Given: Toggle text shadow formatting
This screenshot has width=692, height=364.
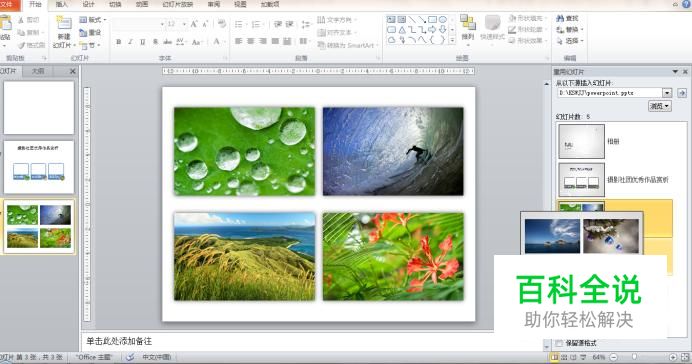Looking at the screenshot, I should tap(155, 42).
